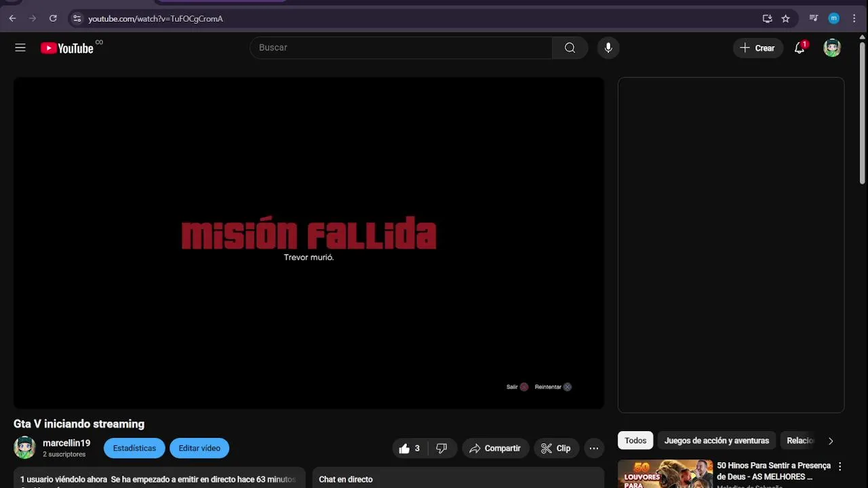Screen dimensions: 868x488
Task: Click the like count 3
Action: (417, 448)
